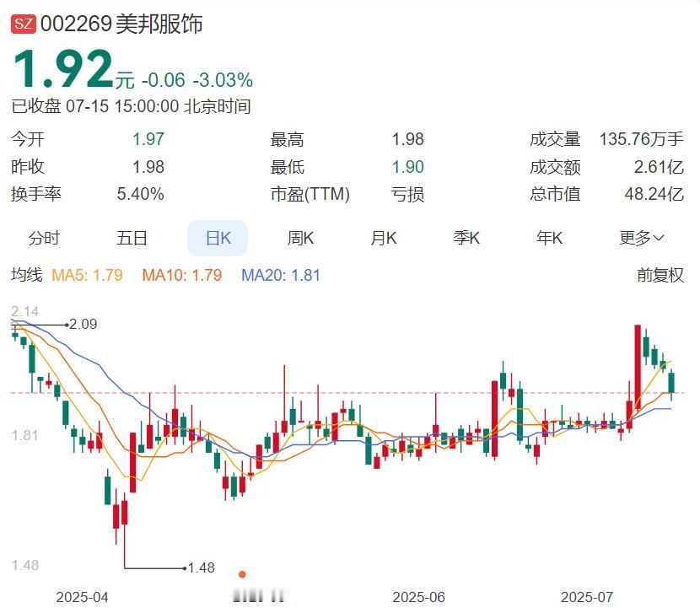Click the red SZ exchange badge
700x613 pixels.
pyautogui.click(x=24, y=24)
